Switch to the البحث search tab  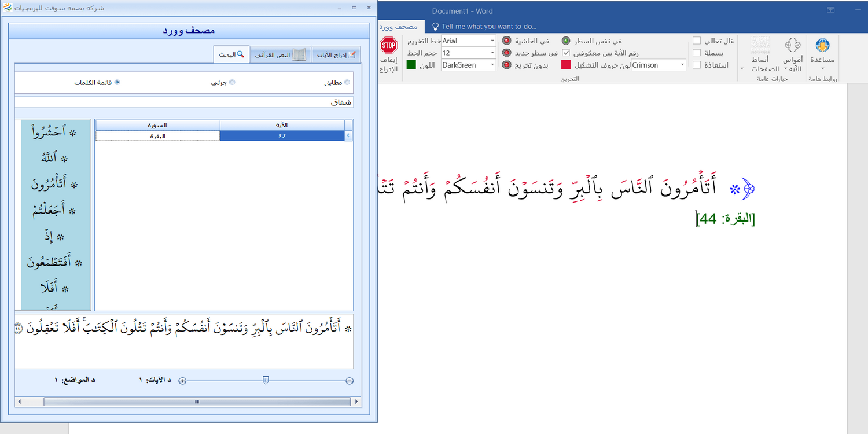[231, 54]
